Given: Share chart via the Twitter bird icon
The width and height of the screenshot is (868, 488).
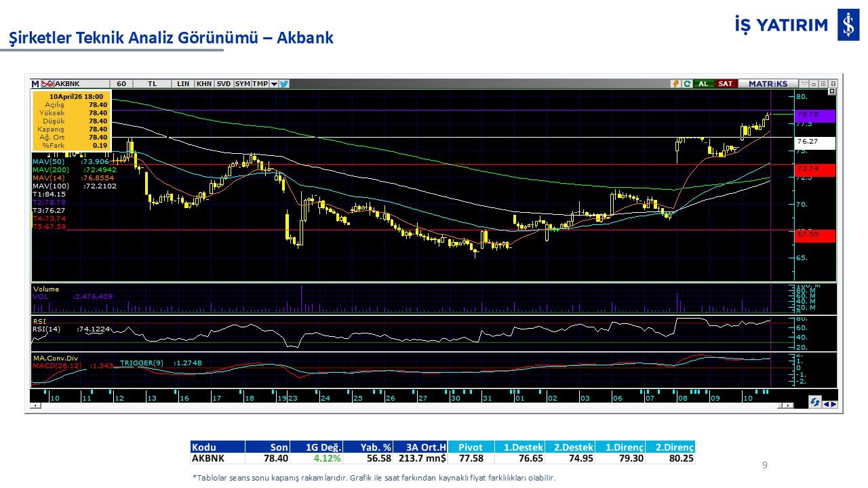Looking at the screenshot, I should click(x=284, y=84).
